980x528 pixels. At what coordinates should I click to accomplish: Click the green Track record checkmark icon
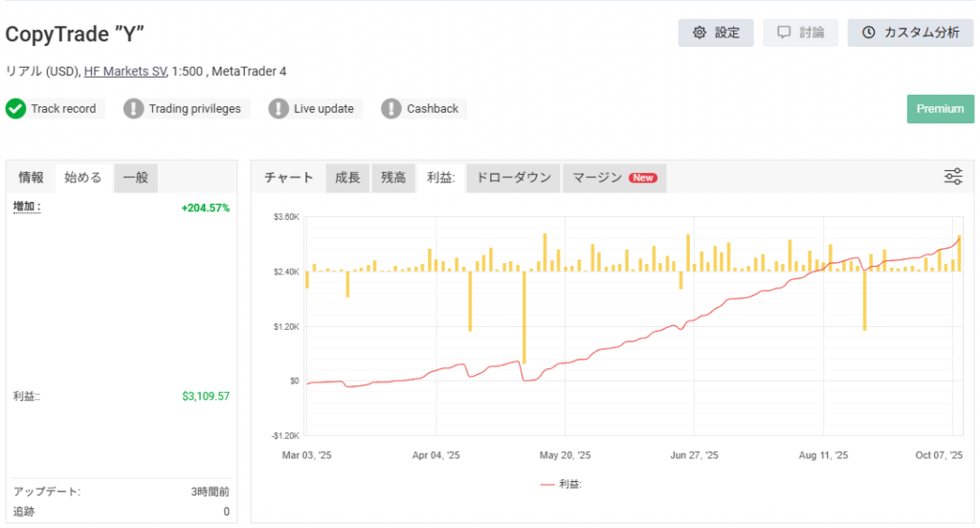click(x=15, y=109)
